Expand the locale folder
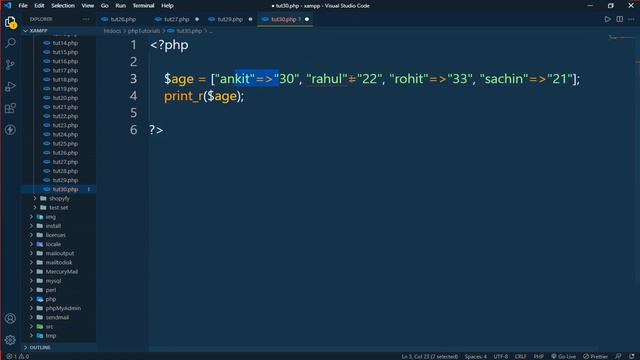This screenshot has height=360, width=640. click(x=53, y=244)
